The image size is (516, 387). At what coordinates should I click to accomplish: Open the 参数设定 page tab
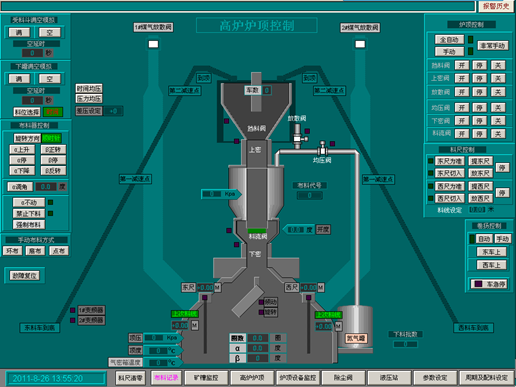435,378
